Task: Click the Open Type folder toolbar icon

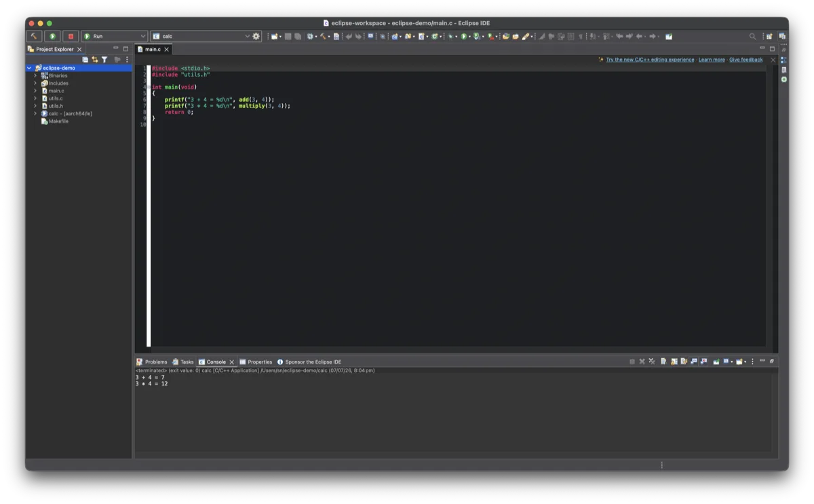Action: pyautogui.click(x=505, y=36)
